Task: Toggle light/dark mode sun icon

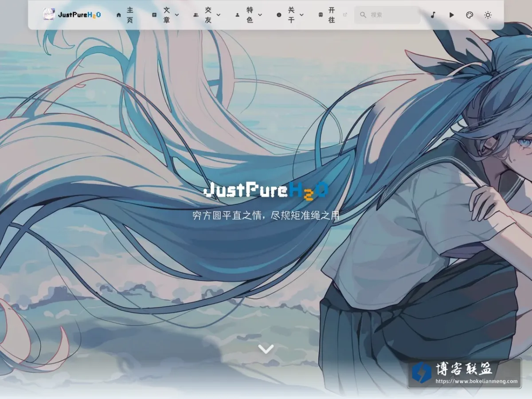Action: (488, 15)
